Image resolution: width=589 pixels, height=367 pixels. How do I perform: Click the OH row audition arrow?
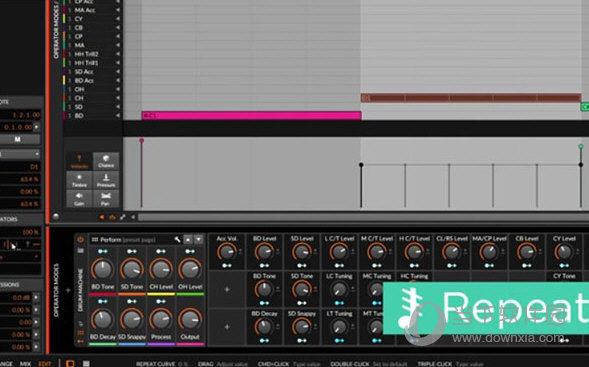point(118,89)
